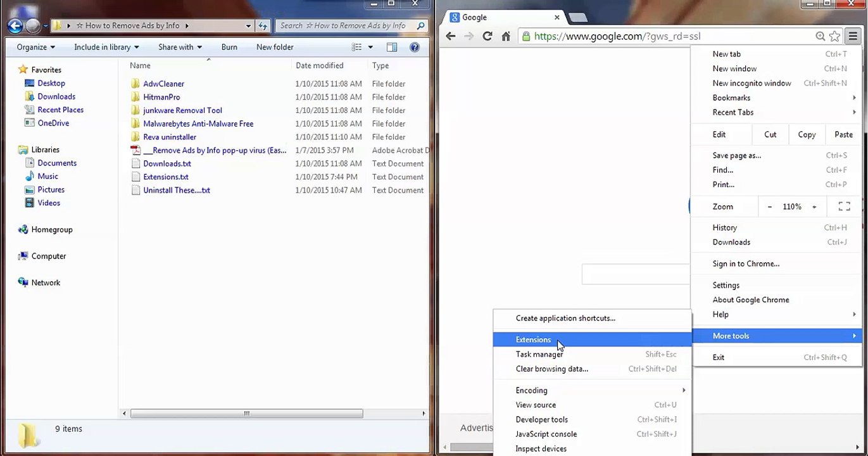Click the Explorer horizontal scrollbar thumb

pyautogui.click(x=246, y=414)
